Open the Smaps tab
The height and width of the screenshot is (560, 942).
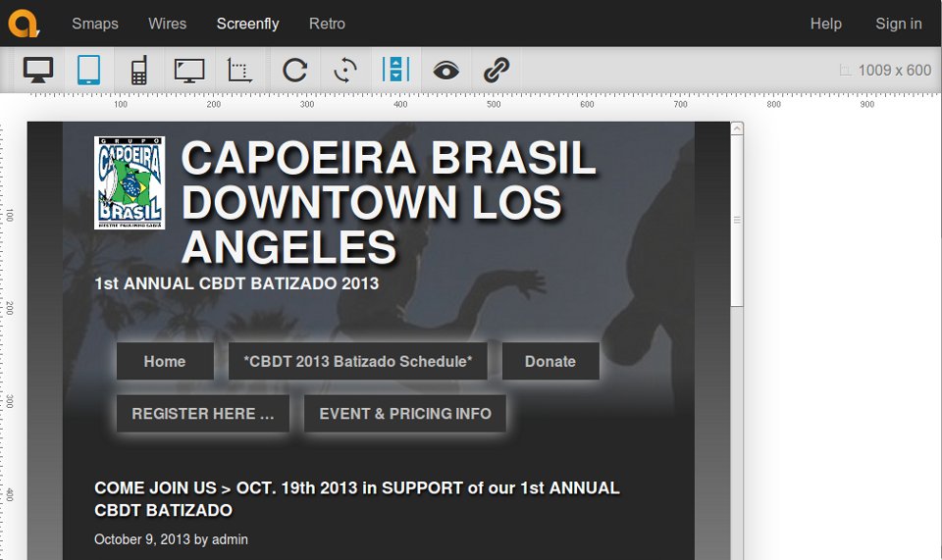point(95,24)
